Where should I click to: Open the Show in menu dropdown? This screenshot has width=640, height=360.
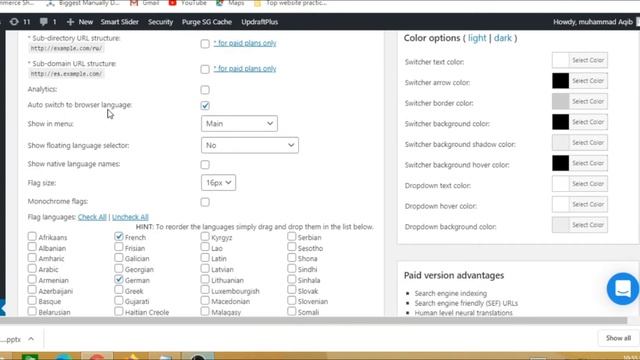[x=239, y=124]
